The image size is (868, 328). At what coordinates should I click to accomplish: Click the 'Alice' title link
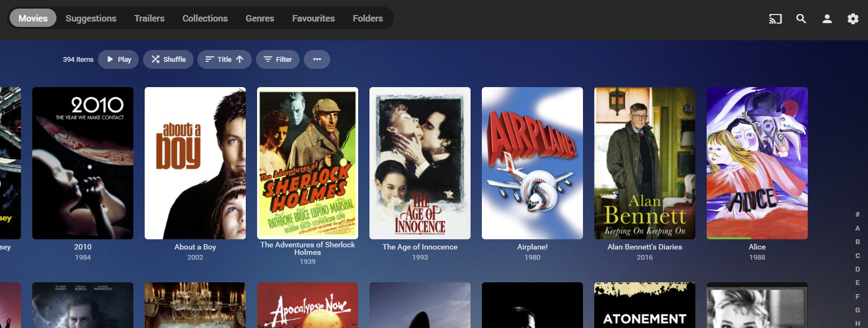click(757, 247)
